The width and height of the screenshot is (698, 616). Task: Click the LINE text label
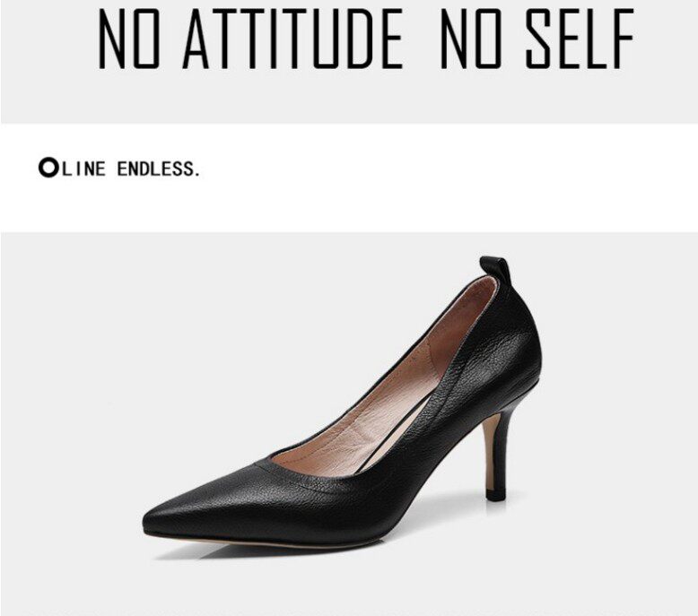(x=83, y=169)
